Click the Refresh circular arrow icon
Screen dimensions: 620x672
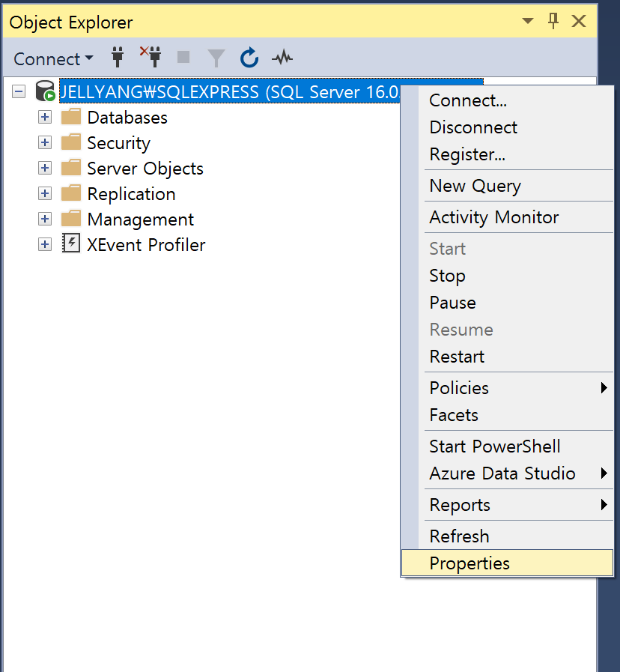pos(249,58)
